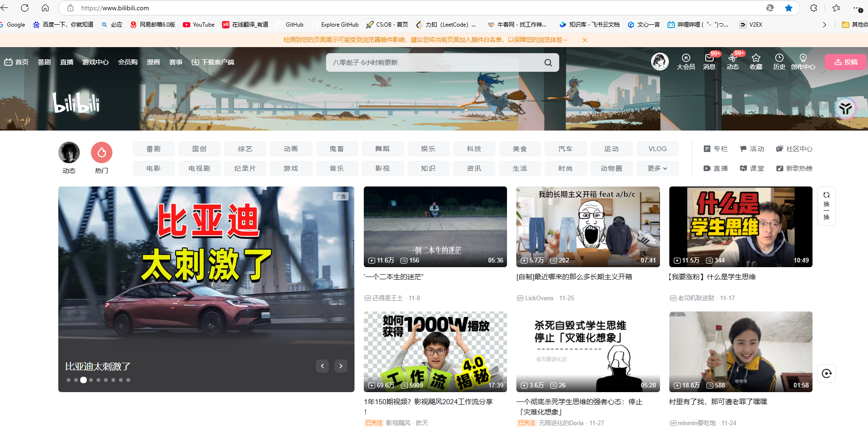Click the browser home icon
The height and width of the screenshot is (435, 868).
45,8
